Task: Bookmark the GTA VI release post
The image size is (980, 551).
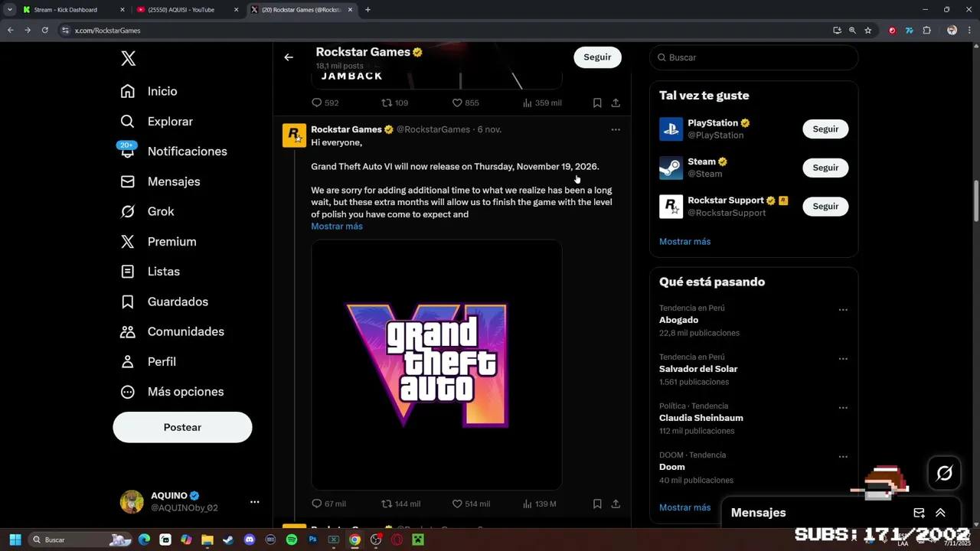Action: point(597,504)
